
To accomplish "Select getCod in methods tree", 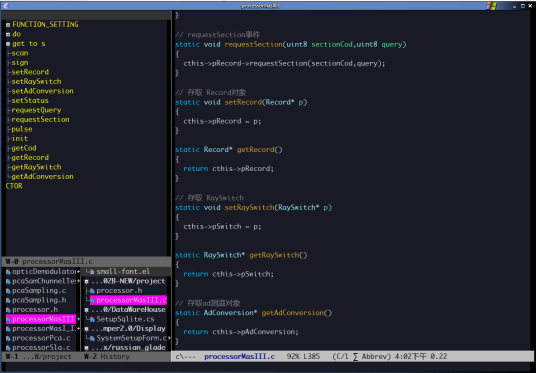I will tap(24, 148).
